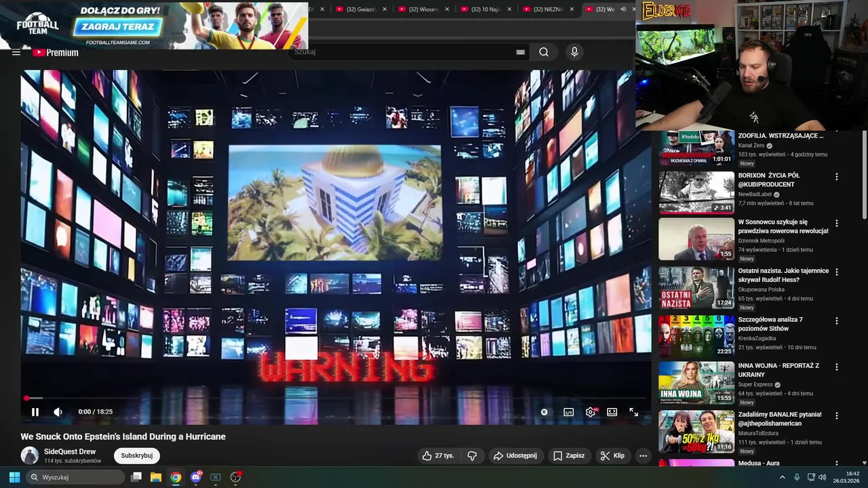Open ZOOFILIA. WSTRZĄSAJĄCE video thumbnail
This screenshot has width=868, height=488.
click(696, 148)
